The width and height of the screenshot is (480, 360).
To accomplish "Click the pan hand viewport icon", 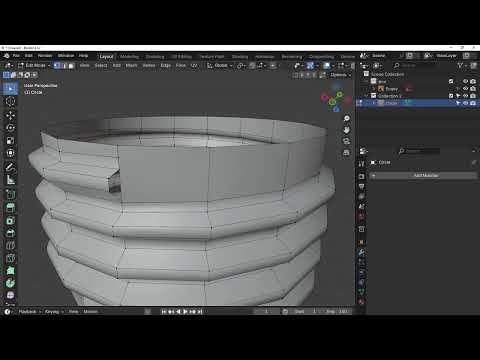I will [346, 130].
